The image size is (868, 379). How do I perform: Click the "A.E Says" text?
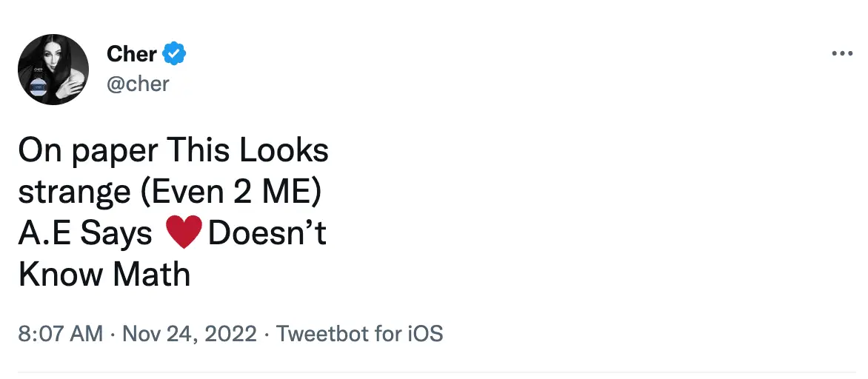pyautogui.click(x=85, y=234)
